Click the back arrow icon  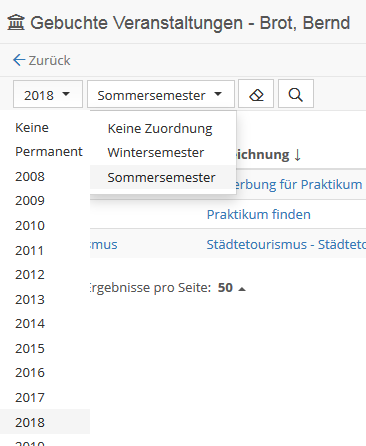pos(19,60)
